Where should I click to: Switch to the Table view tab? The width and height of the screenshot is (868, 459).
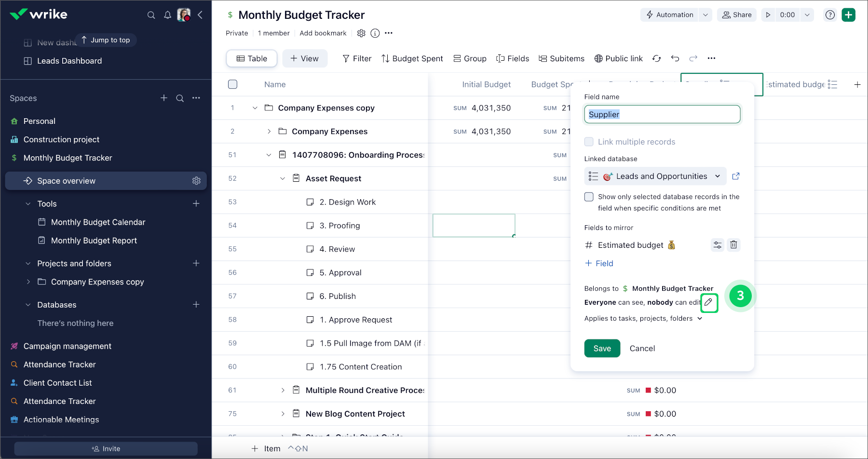tap(252, 58)
